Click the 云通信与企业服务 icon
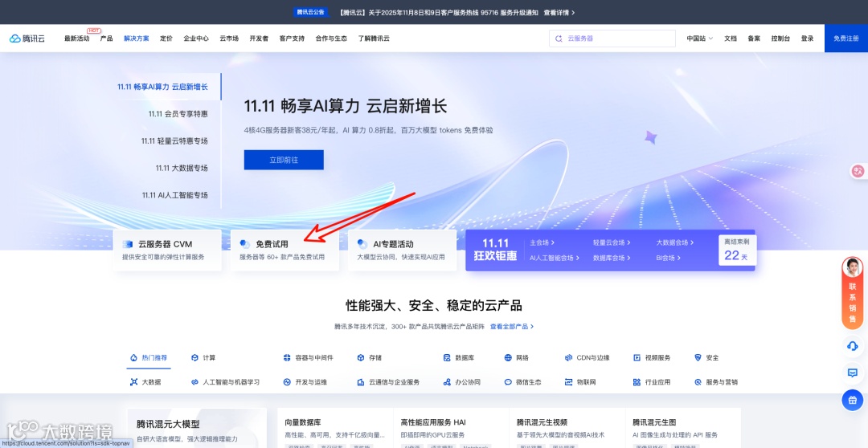The height and width of the screenshot is (448, 868). pos(361,382)
